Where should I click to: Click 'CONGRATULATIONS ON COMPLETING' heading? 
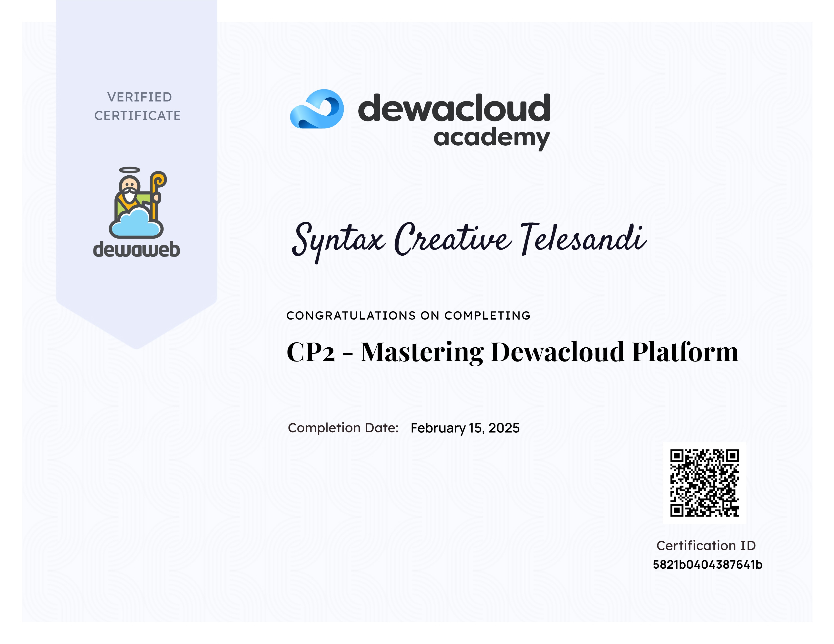[408, 315]
